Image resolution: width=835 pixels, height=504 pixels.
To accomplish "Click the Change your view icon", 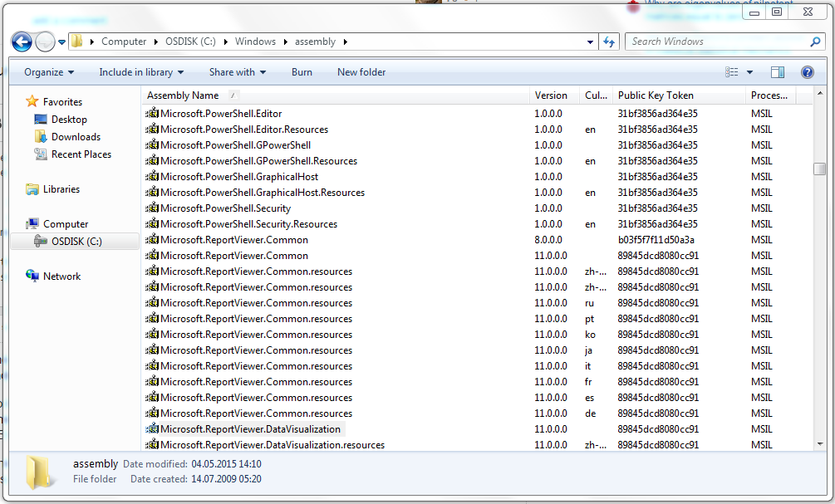I will click(x=732, y=72).
